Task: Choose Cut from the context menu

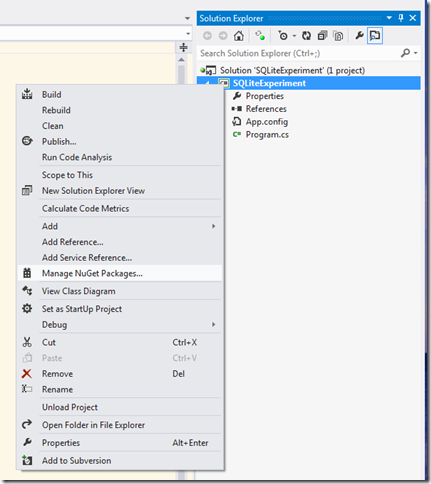Action: [120, 342]
